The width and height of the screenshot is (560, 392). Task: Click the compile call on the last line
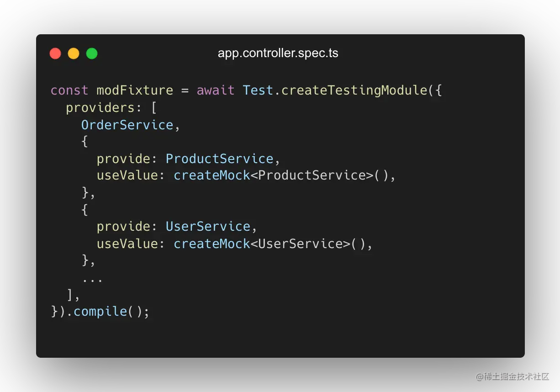tap(100, 312)
